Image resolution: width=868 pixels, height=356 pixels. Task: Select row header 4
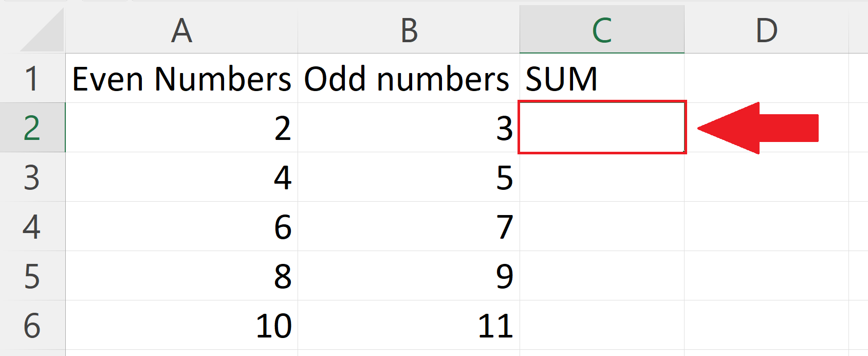(32, 227)
